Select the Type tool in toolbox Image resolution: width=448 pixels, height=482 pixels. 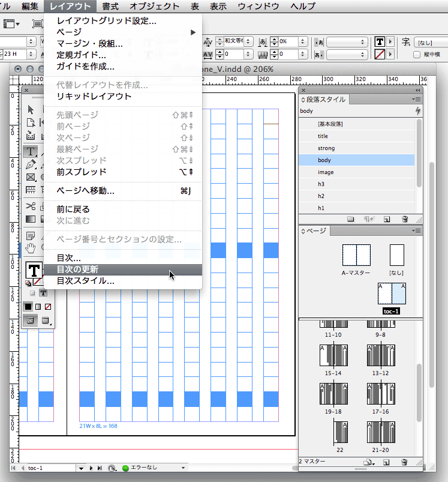31,151
